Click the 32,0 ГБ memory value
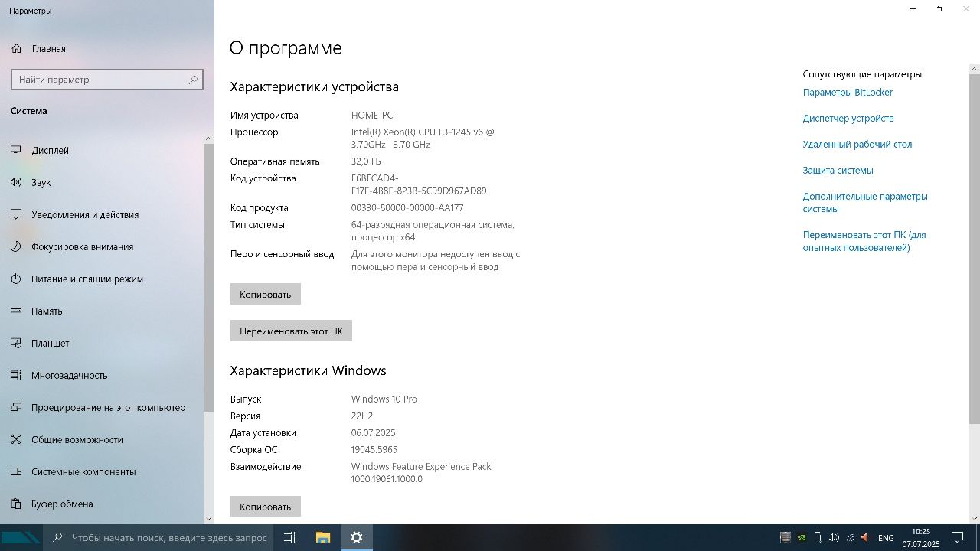 [366, 161]
